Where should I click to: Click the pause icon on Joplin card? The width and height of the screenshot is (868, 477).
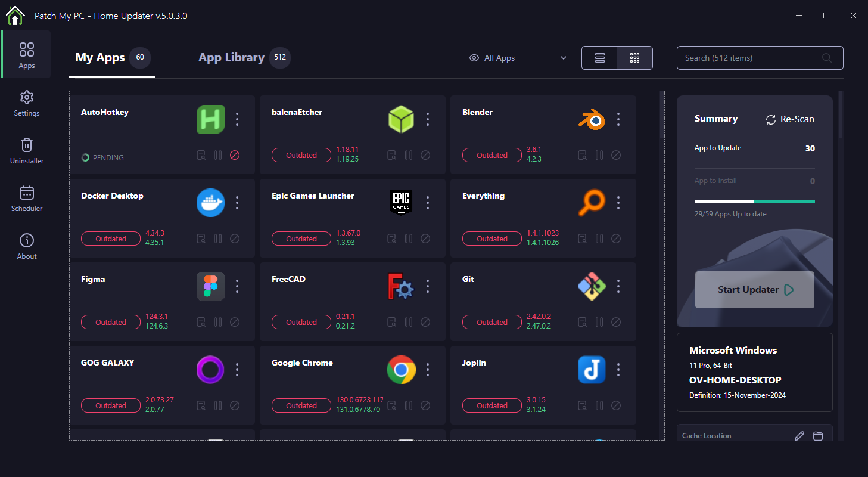(x=599, y=405)
